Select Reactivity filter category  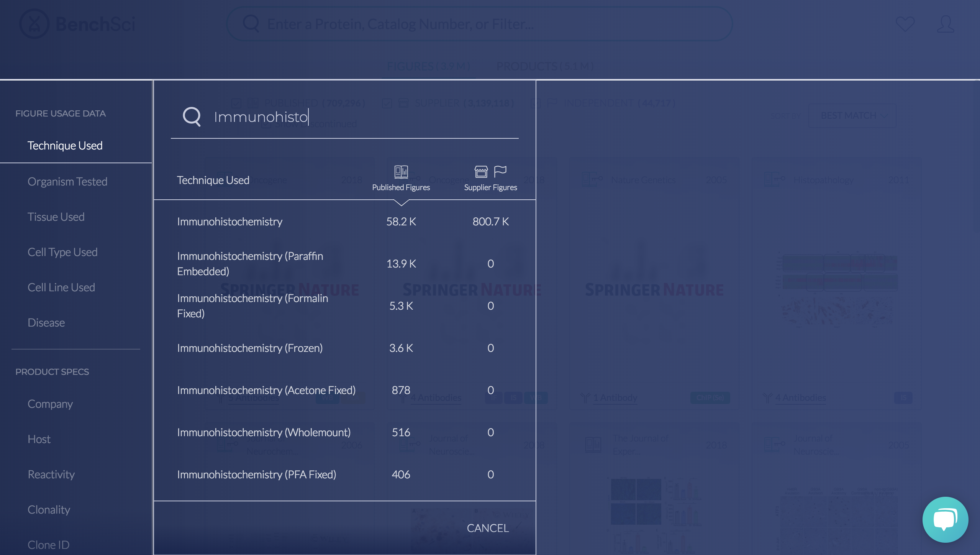[51, 474]
